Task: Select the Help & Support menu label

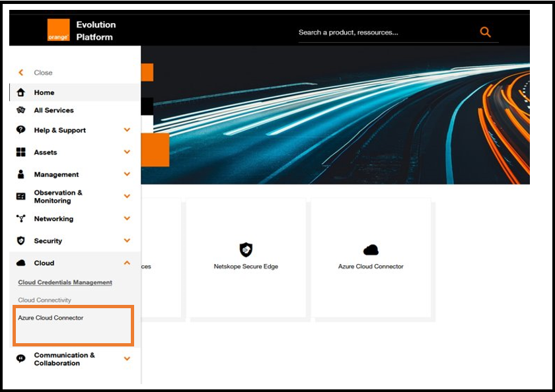Action: (x=60, y=130)
